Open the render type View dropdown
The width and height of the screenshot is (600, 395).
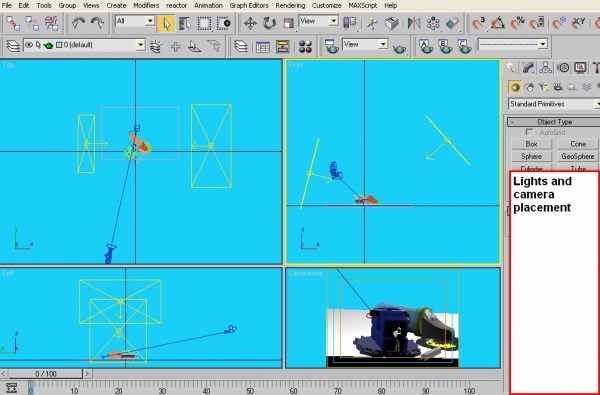[365, 44]
